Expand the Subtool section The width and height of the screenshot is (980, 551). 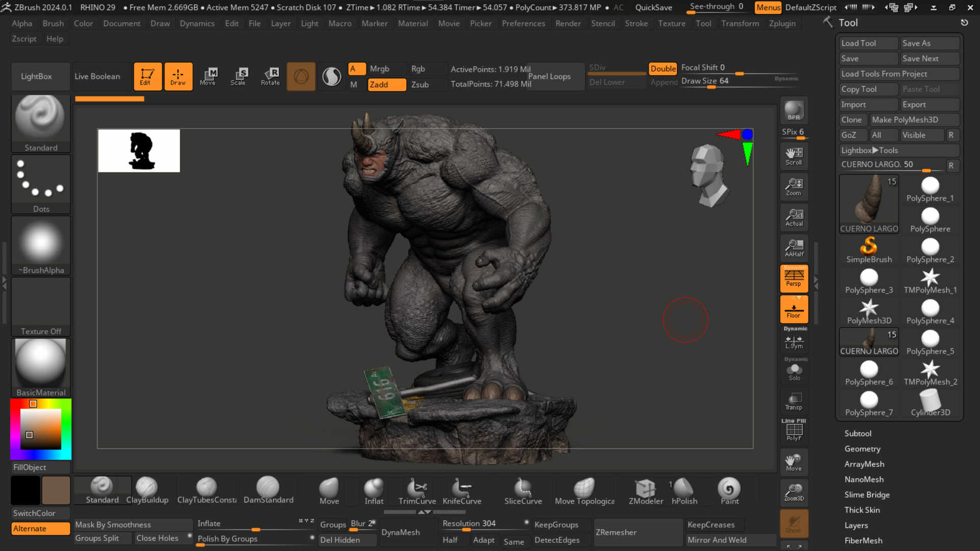pyautogui.click(x=857, y=433)
